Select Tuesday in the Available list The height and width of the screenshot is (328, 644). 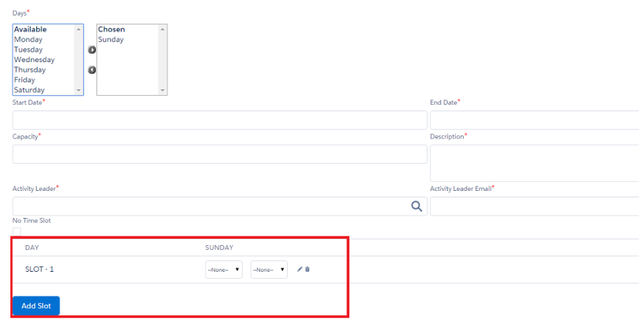(x=29, y=50)
